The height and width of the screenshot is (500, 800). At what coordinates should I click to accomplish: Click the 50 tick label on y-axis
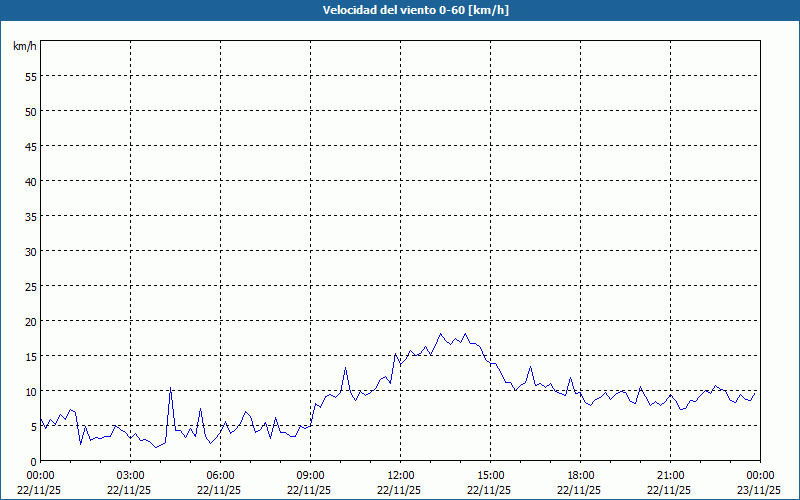(30, 111)
